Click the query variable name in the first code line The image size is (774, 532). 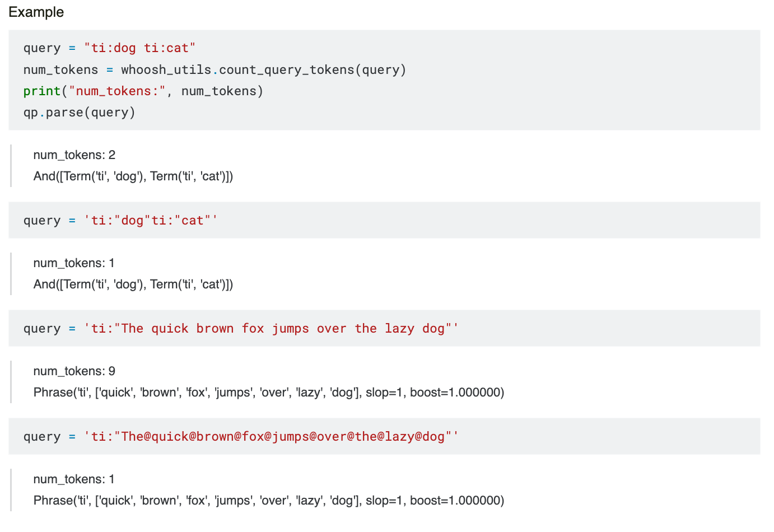[42, 48]
